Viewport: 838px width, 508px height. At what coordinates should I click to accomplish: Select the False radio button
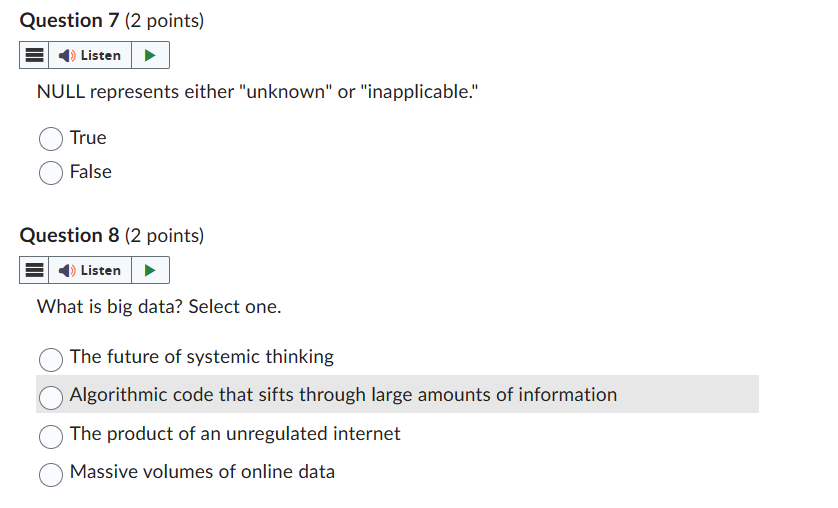pos(51,173)
